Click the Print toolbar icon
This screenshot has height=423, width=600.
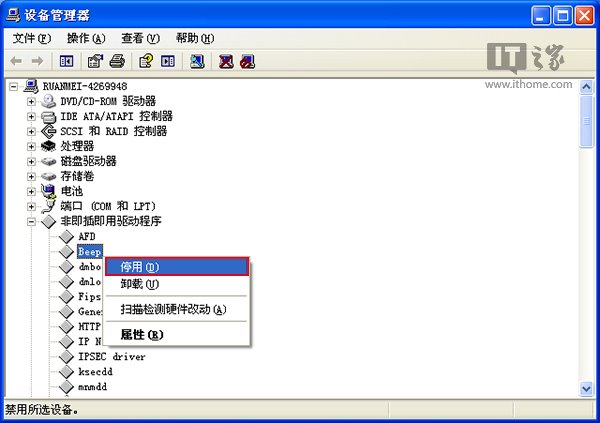(117, 61)
